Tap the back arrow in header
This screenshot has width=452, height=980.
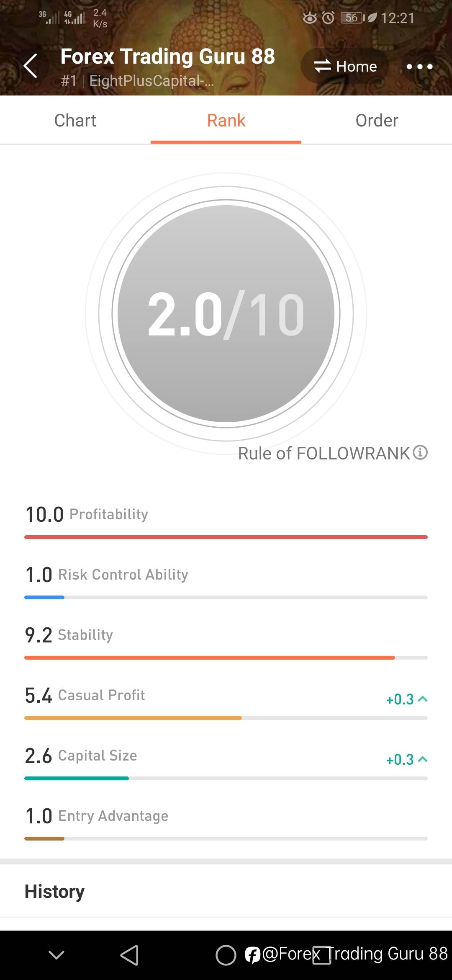[31, 66]
